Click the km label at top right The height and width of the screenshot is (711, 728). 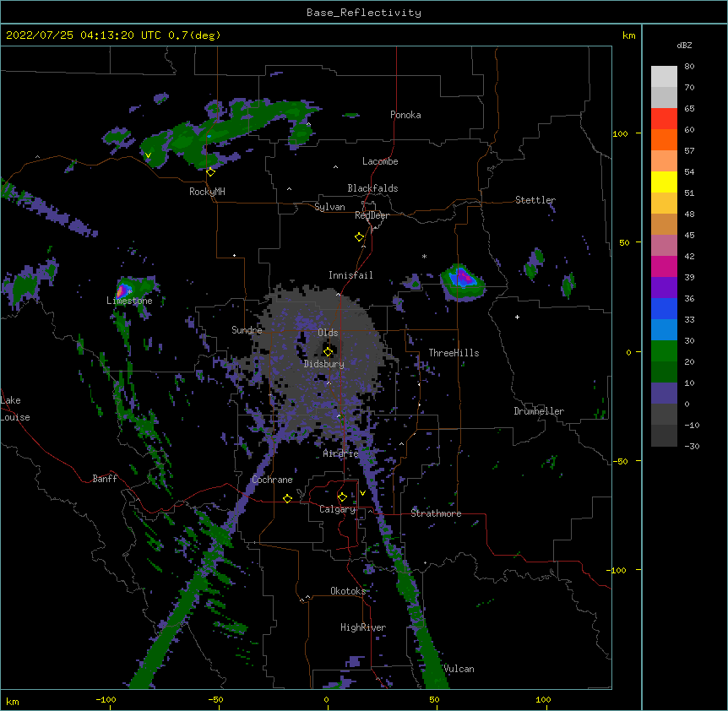628,35
